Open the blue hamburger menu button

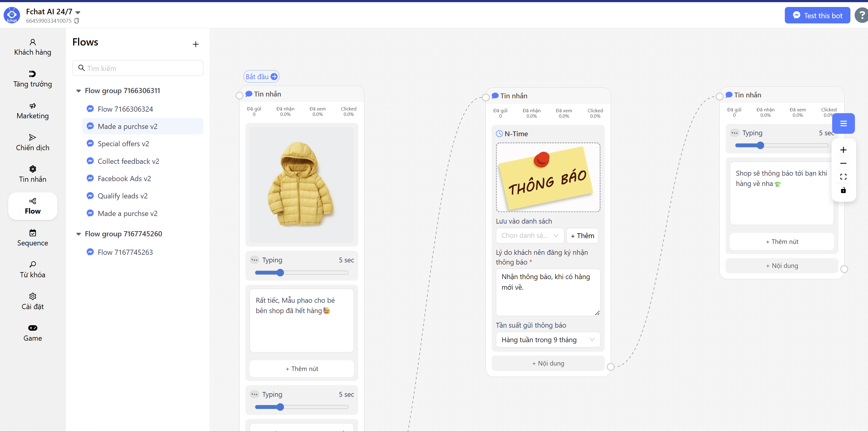(843, 123)
